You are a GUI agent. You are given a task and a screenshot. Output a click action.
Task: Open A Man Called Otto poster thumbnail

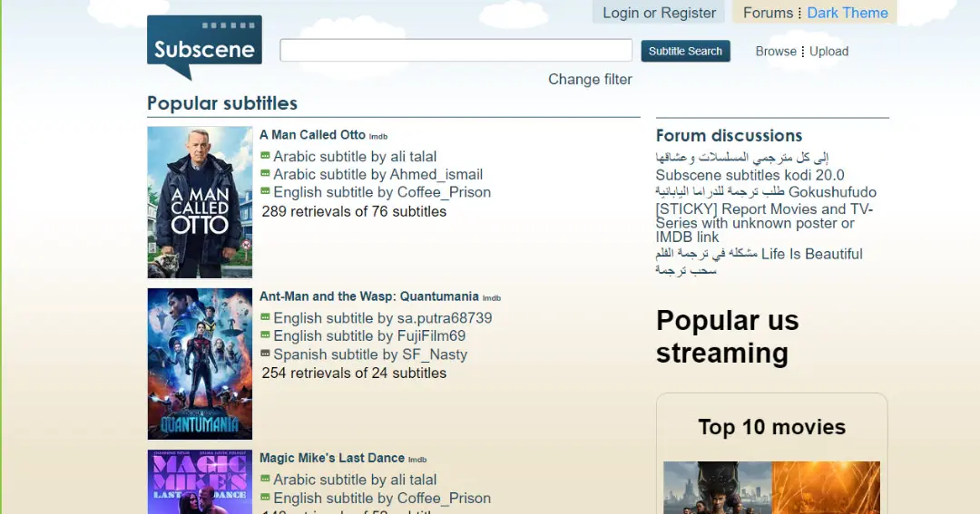pyautogui.click(x=200, y=202)
